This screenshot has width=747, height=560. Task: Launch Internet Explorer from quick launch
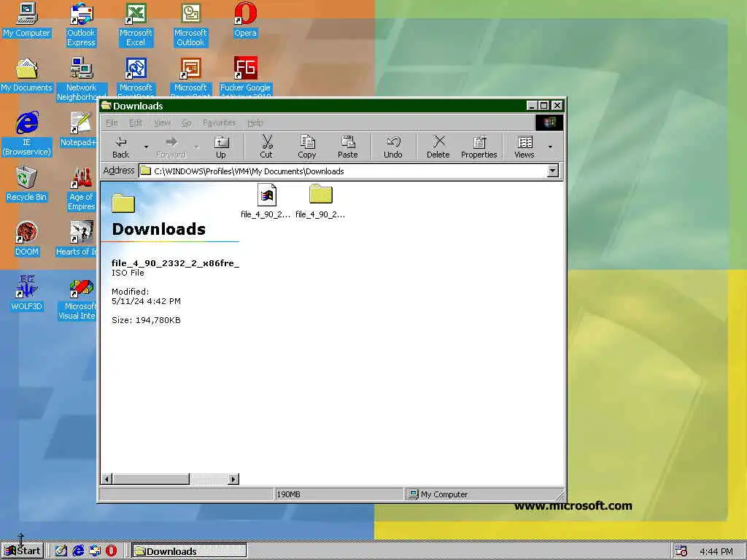pos(78,551)
